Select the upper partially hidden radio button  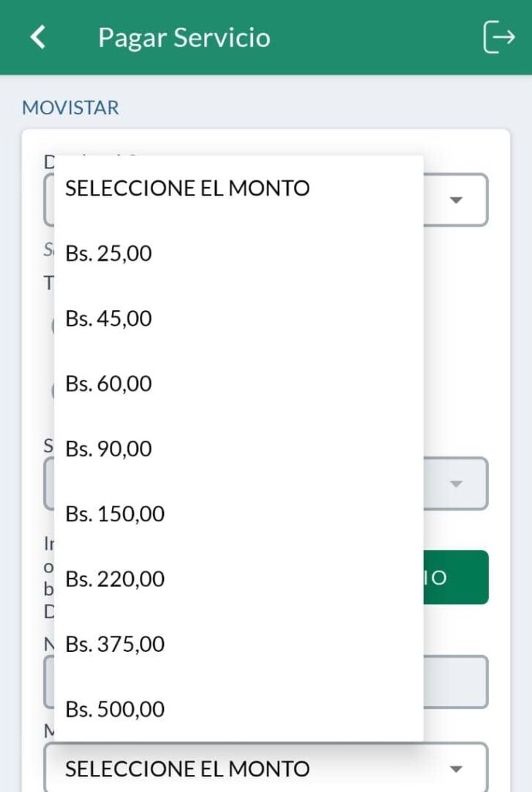pos(52,326)
